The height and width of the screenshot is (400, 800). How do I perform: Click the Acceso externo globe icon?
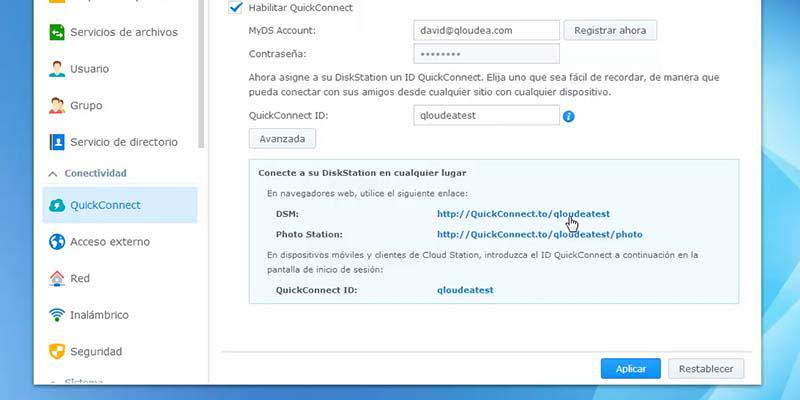[x=57, y=242]
